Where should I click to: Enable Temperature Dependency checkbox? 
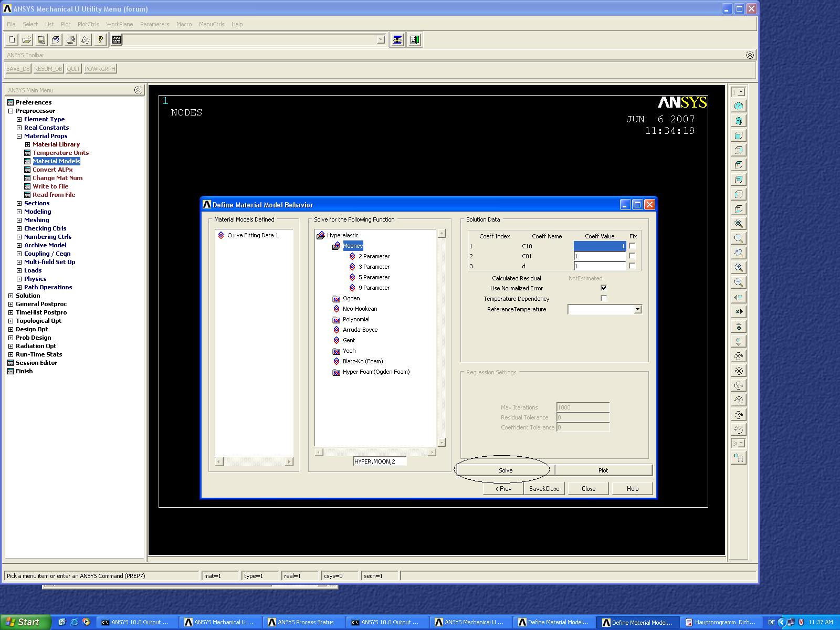(x=604, y=298)
